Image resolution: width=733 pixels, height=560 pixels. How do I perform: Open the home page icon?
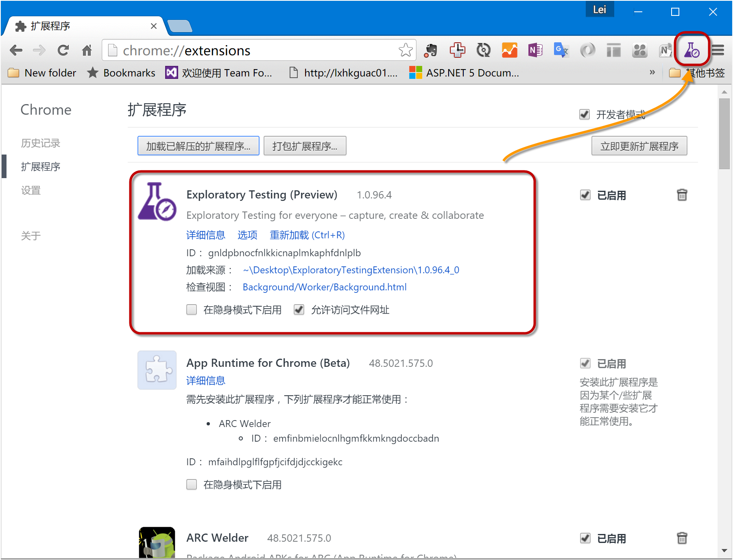point(87,50)
